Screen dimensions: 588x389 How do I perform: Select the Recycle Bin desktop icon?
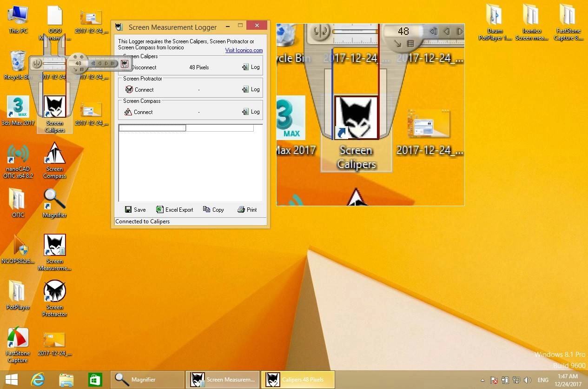click(18, 65)
